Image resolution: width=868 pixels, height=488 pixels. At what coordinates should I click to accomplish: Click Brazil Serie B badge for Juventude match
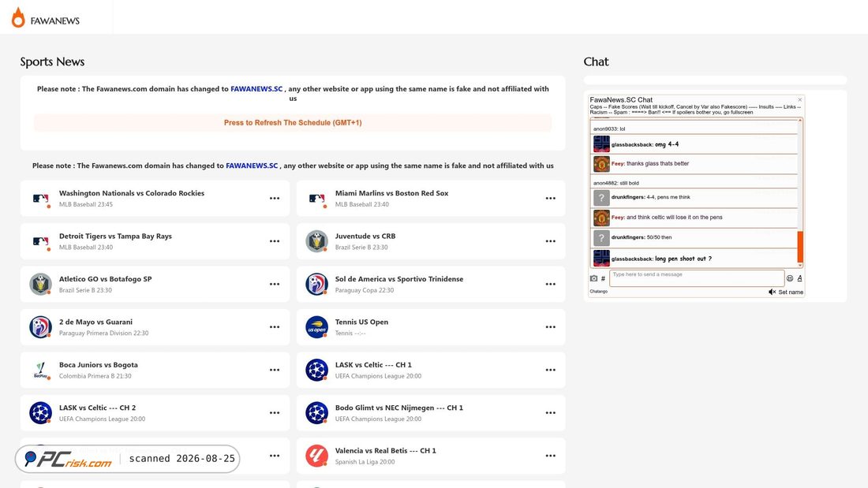click(316, 241)
